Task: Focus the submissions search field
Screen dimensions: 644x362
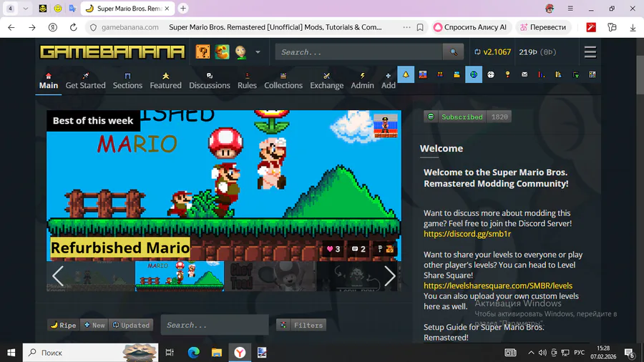Action: (x=215, y=325)
